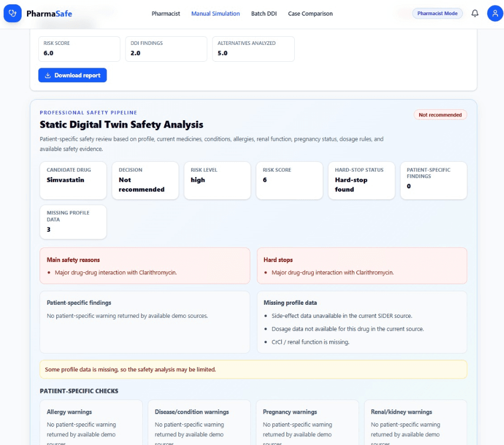Open the user profile avatar

495,14
